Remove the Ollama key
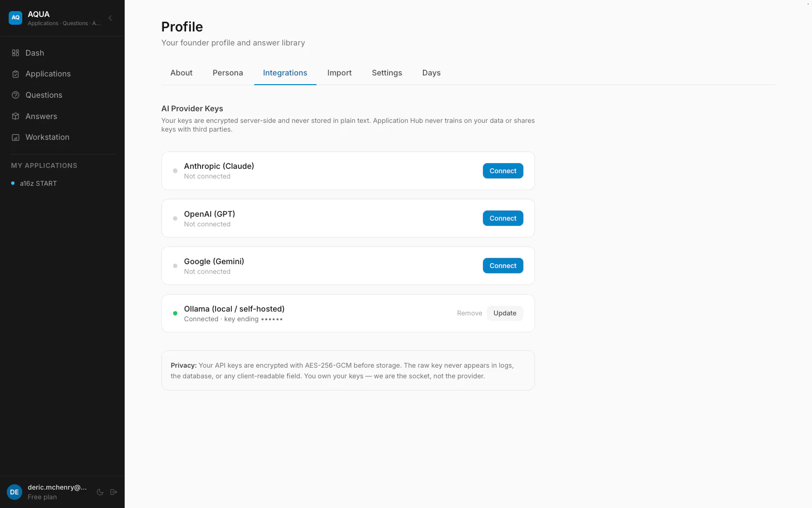Image resolution: width=812 pixels, height=508 pixels. pos(469,313)
